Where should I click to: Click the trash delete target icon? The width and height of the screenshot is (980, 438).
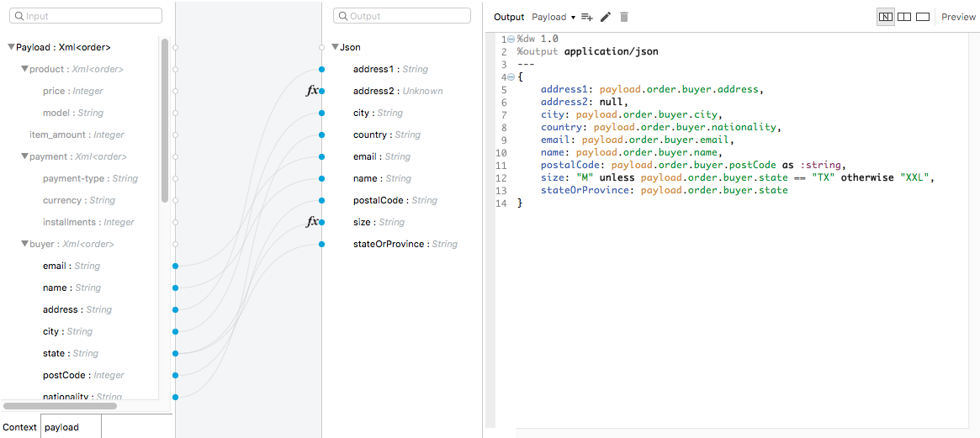[x=624, y=17]
